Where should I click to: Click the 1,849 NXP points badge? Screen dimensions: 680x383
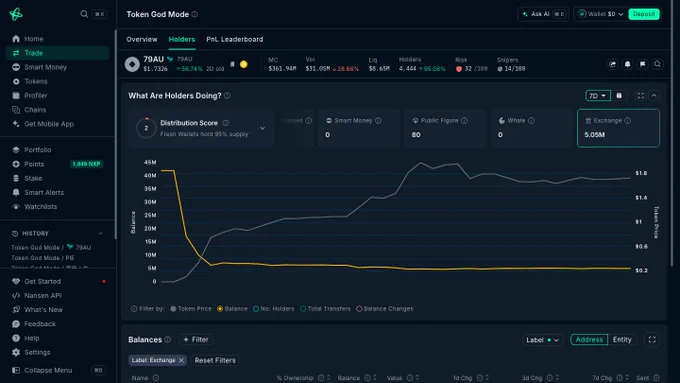(x=86, y=164)
